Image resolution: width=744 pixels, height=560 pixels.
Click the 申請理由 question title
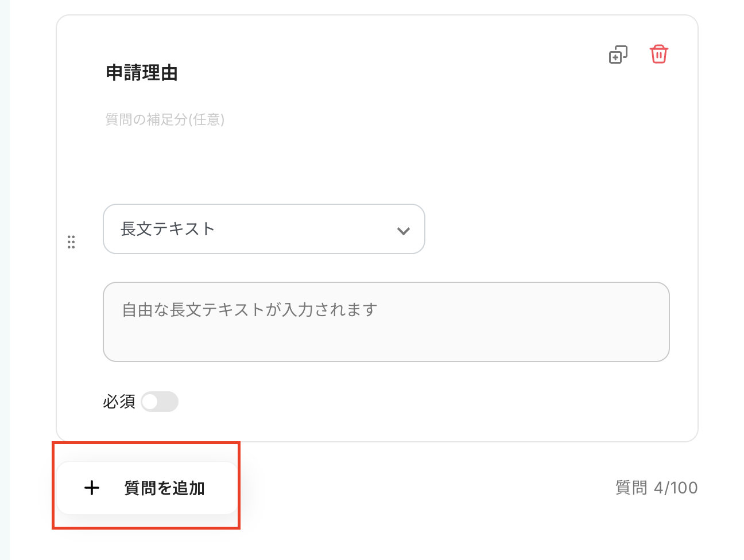coord(142,73)
